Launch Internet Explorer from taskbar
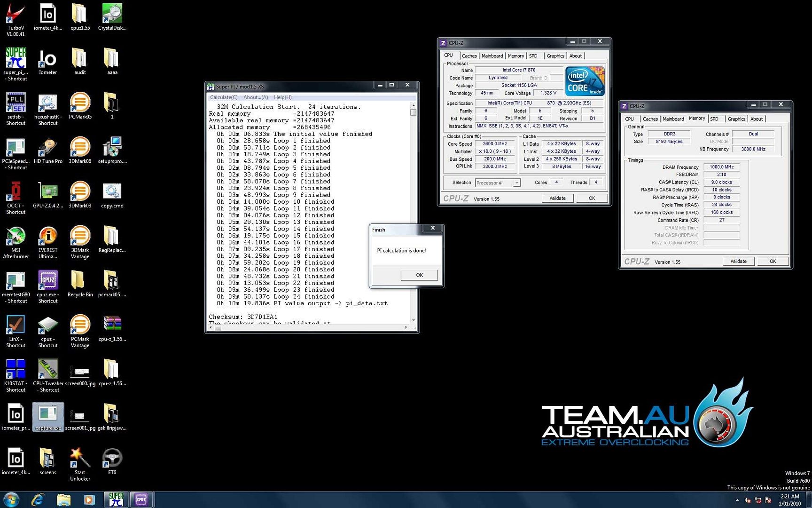 [x=38, y=500]
